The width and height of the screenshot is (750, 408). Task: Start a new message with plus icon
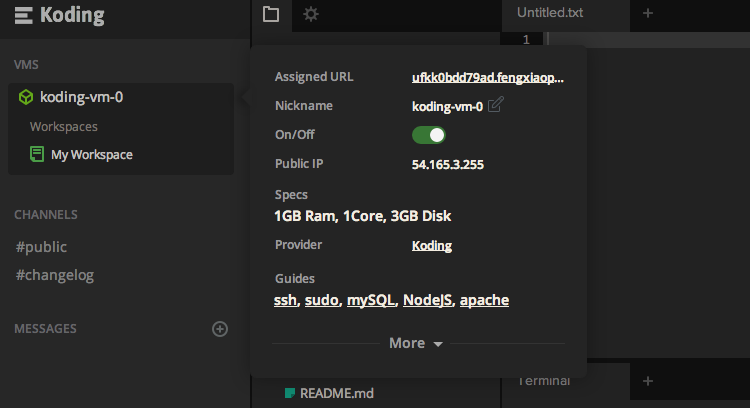point(220,329)
